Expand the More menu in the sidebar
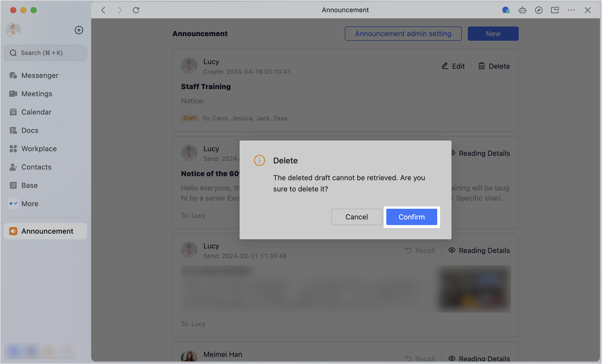The width and height of the screenshot is (602, 364). (x=30, y=204)
